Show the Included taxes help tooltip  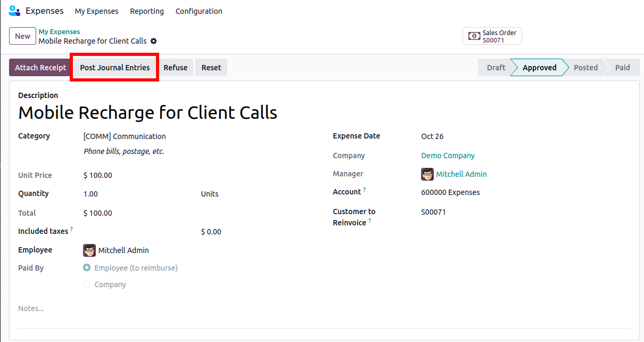(72, 229)
